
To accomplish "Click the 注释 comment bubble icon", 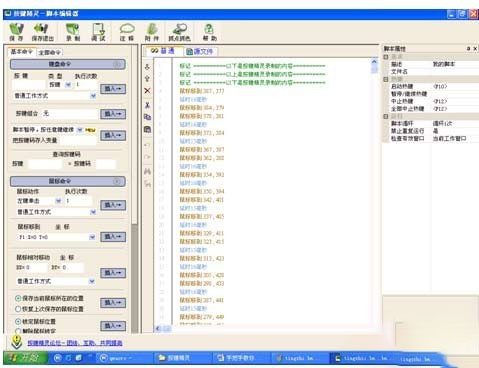I will tap(127, 32).
